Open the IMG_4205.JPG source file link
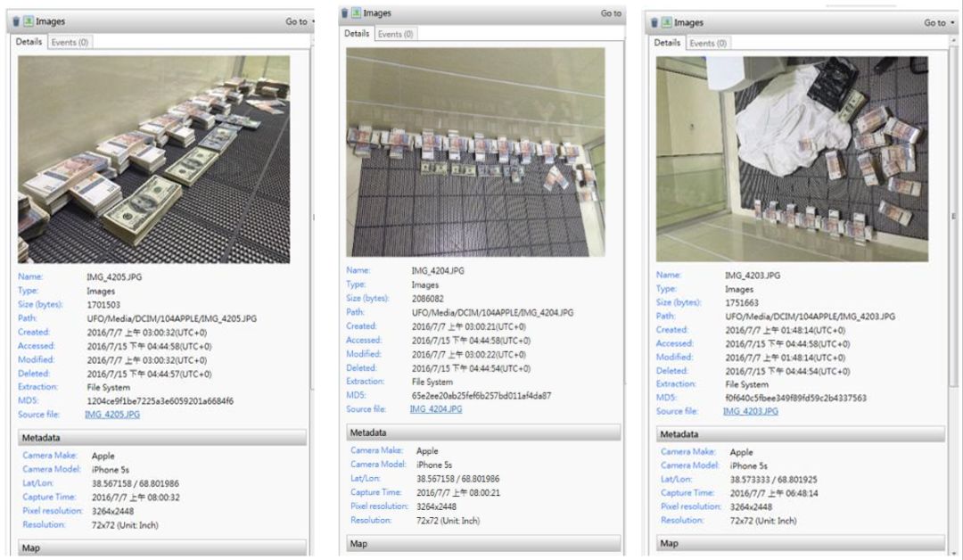The image size is (963, 560). point(112,415)
